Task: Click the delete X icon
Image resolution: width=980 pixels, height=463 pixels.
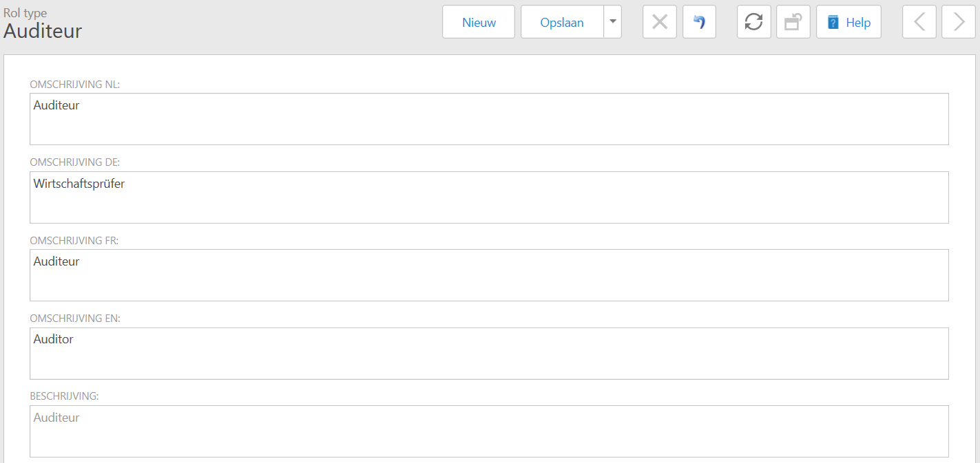Action: pos(659,22)
